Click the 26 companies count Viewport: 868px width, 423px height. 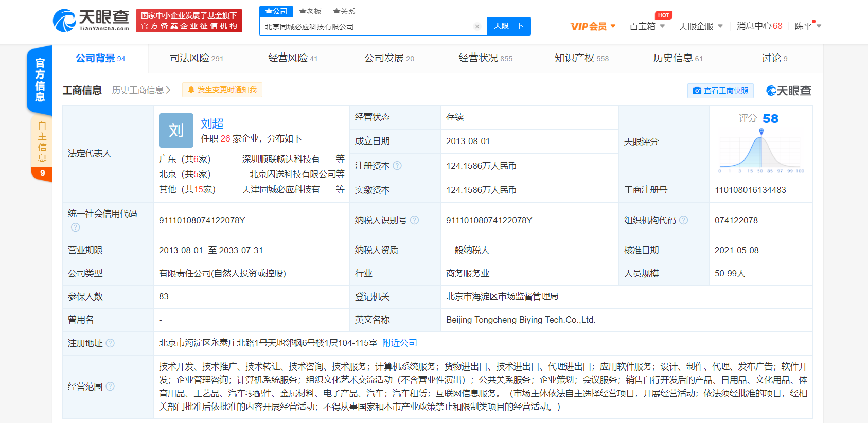[225, 138]
